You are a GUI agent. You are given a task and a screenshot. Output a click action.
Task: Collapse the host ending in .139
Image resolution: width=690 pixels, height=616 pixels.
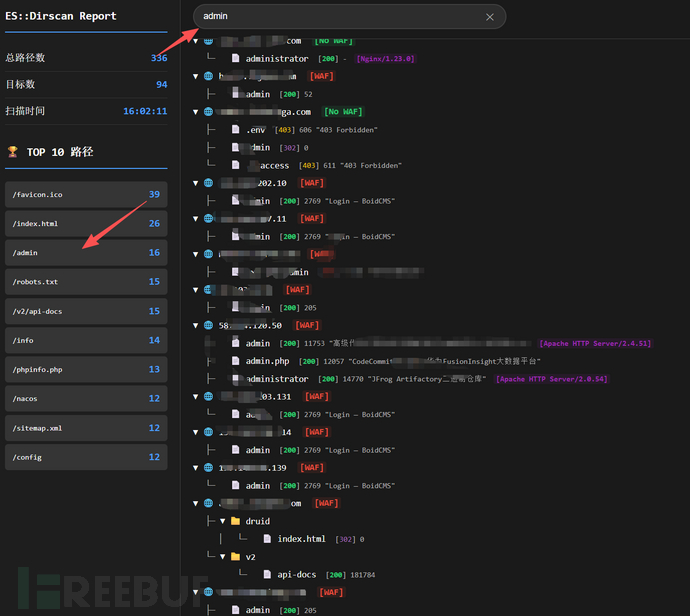click(196, 468)
